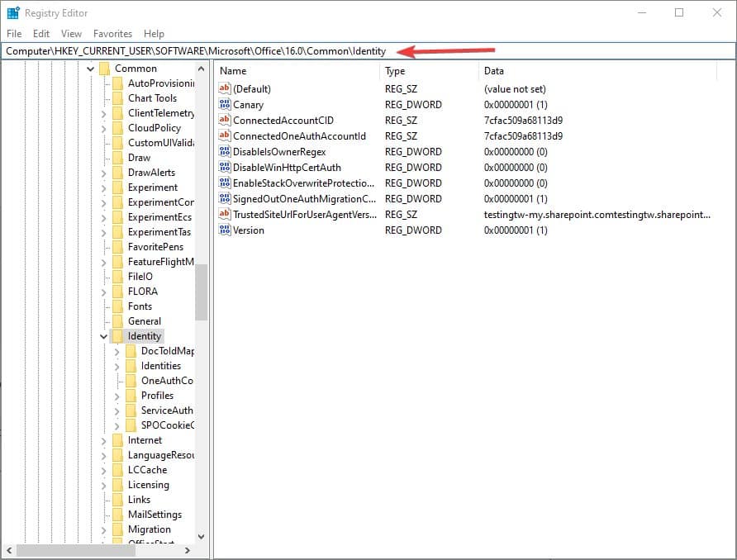Expand the DocToIdMap subkey node
Viewport: 737px width, 560px height.
(x=117, y=351)
